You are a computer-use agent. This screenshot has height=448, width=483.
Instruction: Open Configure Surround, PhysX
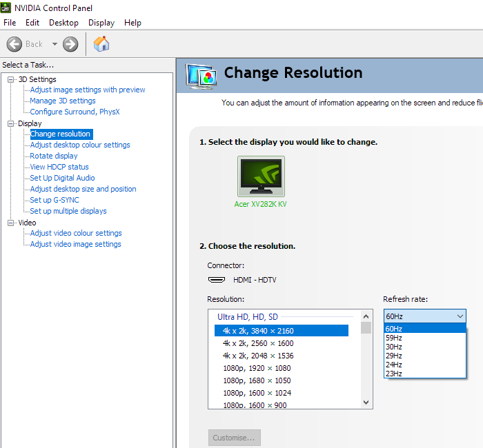coord(75,112)
